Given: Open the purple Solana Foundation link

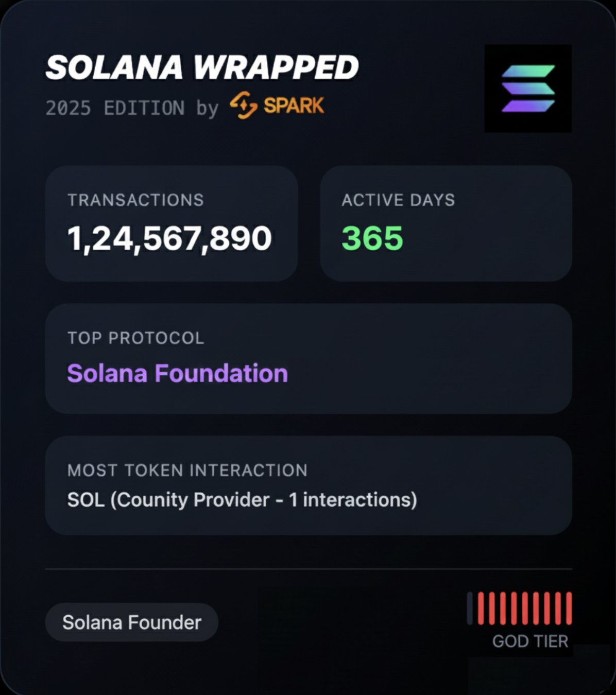Looking at the screenshot, I should tap(177, 373).
